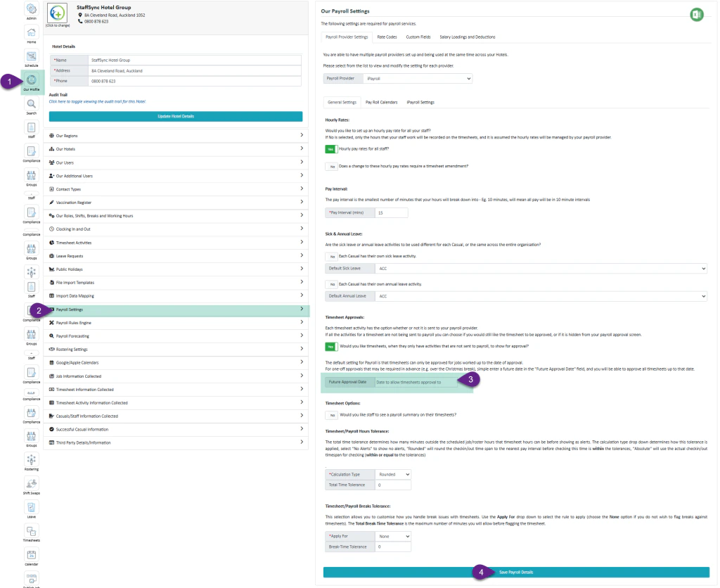Open the Admin gear icon in sidebar
This screenshot has height=588, width=720.
click(31, 9)
